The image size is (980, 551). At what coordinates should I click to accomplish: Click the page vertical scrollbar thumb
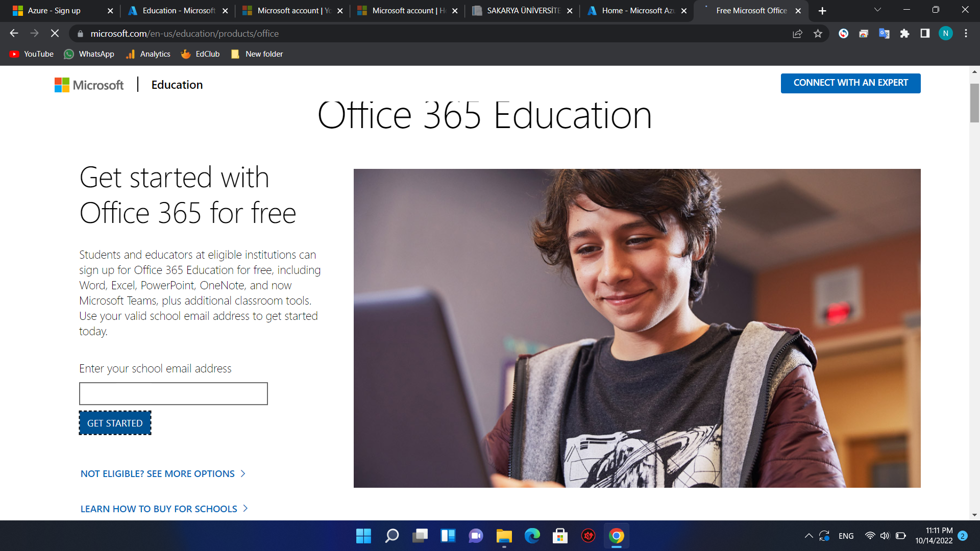point(974,103)
